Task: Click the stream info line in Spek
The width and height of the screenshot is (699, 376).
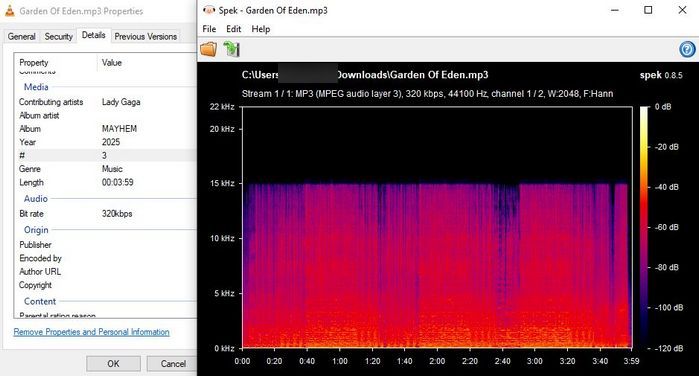Action: (x=427, y=94)
